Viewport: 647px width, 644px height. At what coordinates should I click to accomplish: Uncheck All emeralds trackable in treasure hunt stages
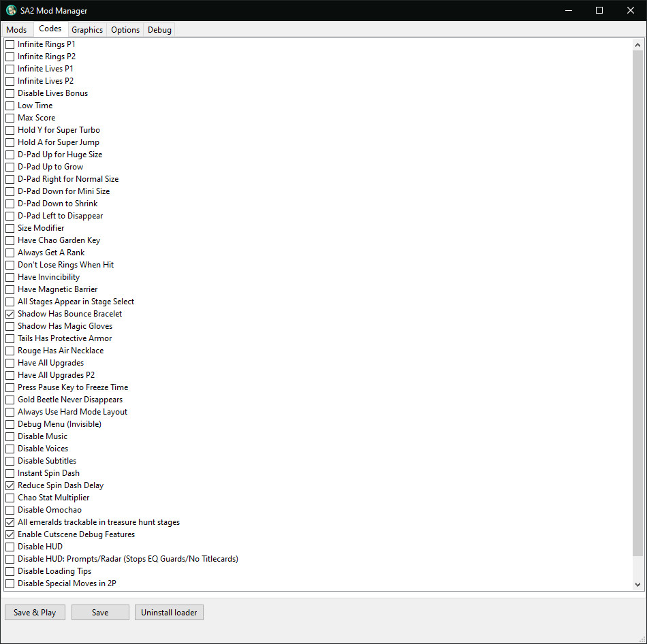[x=10, y=522]
